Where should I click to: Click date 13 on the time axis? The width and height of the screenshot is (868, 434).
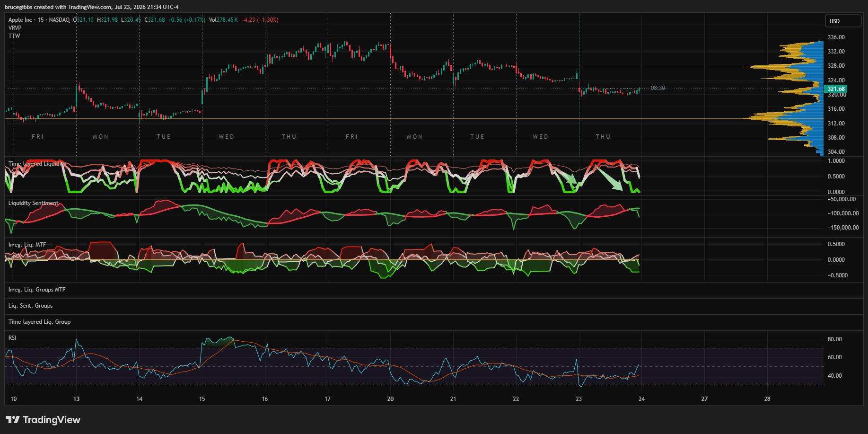(77, 399)
